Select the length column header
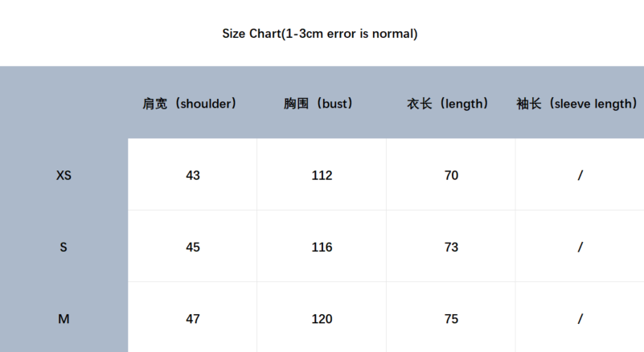644x352 pixels. (x=448, y=104)
